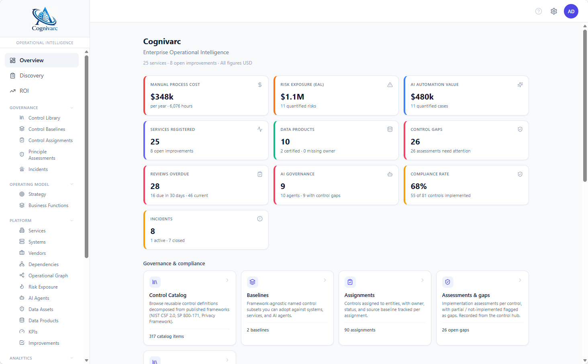Open the Reviews Overdue card
This screenshot has width=588, height=364.
coord(206,185)
